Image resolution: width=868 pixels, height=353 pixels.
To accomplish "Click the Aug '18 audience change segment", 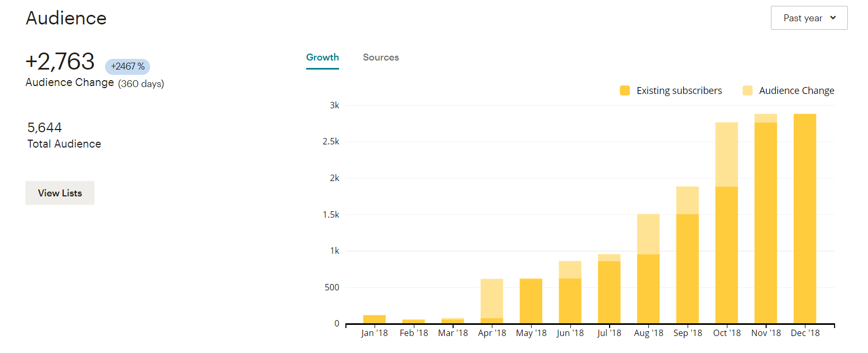I will (648, 234).
